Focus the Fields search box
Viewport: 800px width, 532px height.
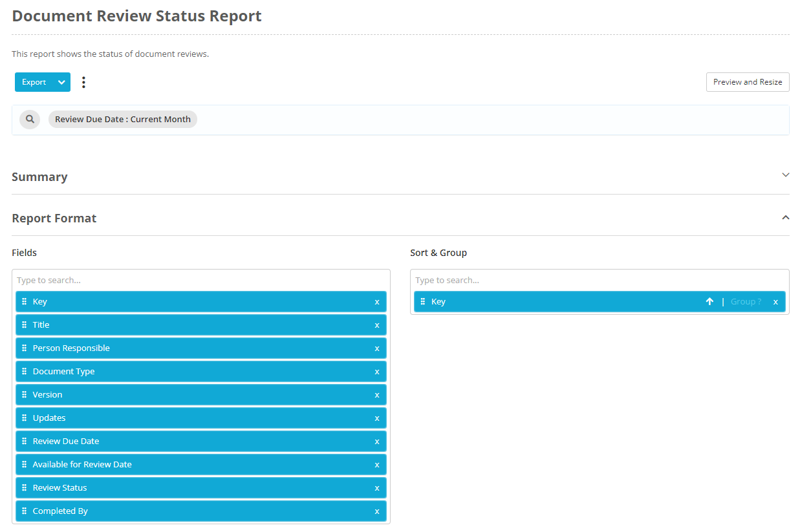201,281
